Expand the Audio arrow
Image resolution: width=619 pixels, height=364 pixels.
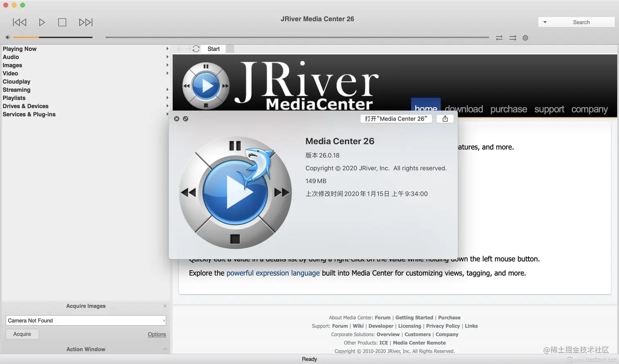coord(167,57)
